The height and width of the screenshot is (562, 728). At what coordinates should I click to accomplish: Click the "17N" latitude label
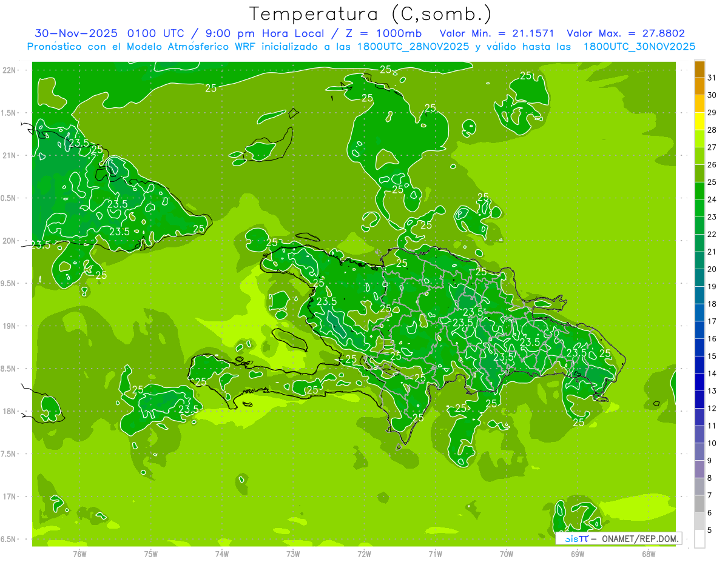[10, 497]
